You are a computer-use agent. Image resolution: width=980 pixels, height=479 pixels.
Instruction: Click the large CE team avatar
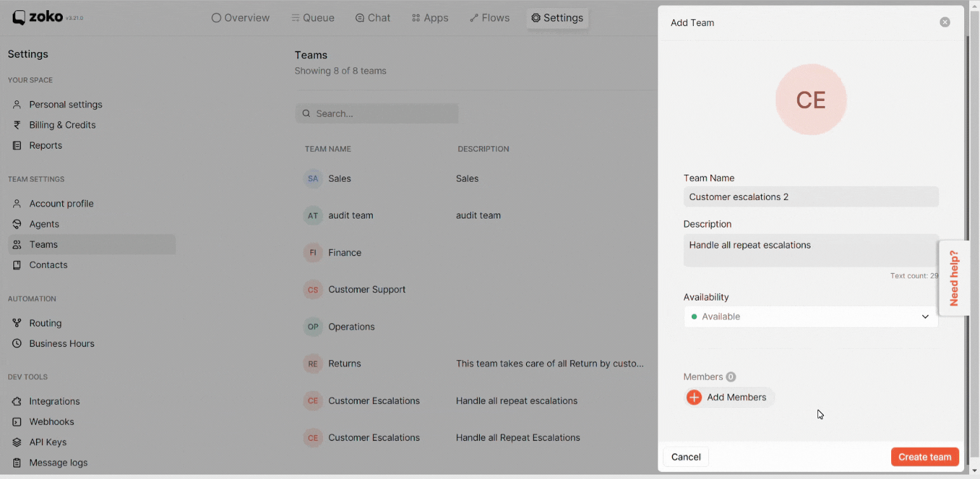811,99
